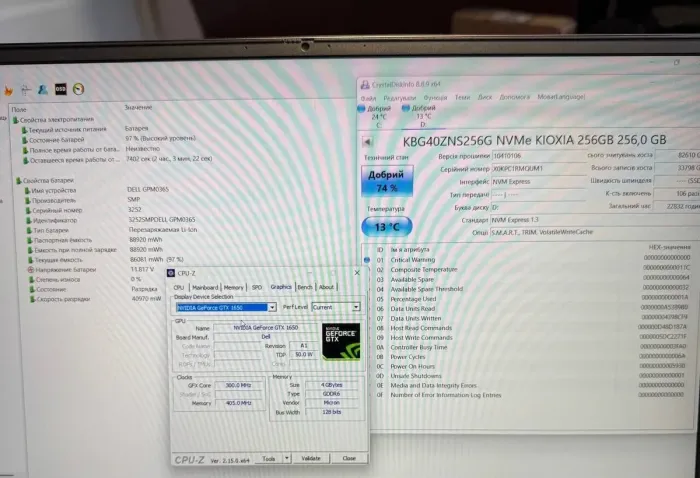Open the Теми menu in CrystalDiskInfo
The height and width of the screenshot is (478, 700).
(x=462, y=97)
